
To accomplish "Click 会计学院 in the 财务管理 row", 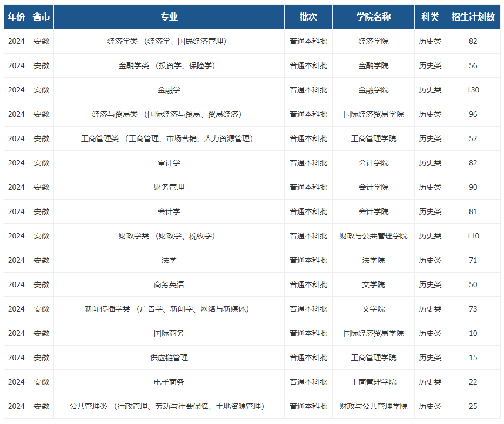I will click(x=373, y=187).
